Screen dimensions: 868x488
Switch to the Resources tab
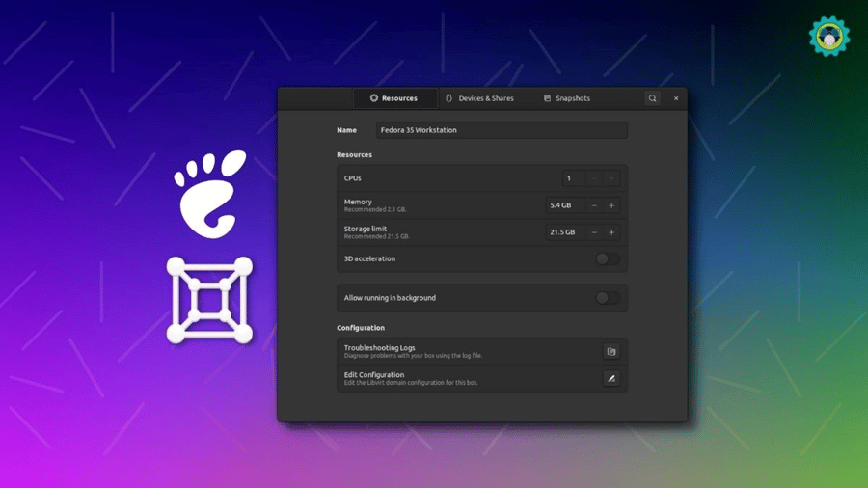click(393, 98)
